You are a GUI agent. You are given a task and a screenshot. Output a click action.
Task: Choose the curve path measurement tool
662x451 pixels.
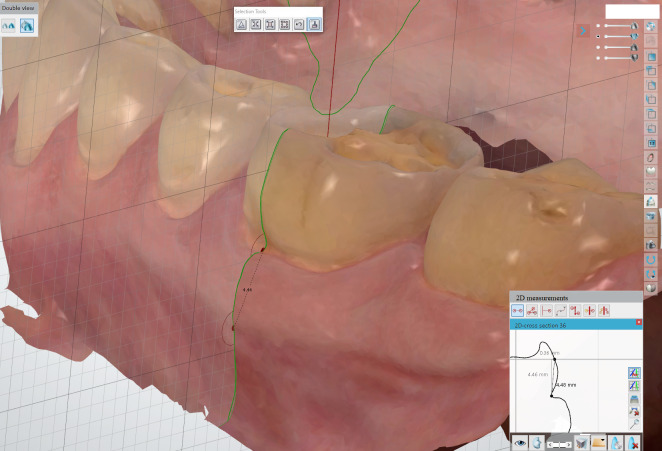(560, 311)
